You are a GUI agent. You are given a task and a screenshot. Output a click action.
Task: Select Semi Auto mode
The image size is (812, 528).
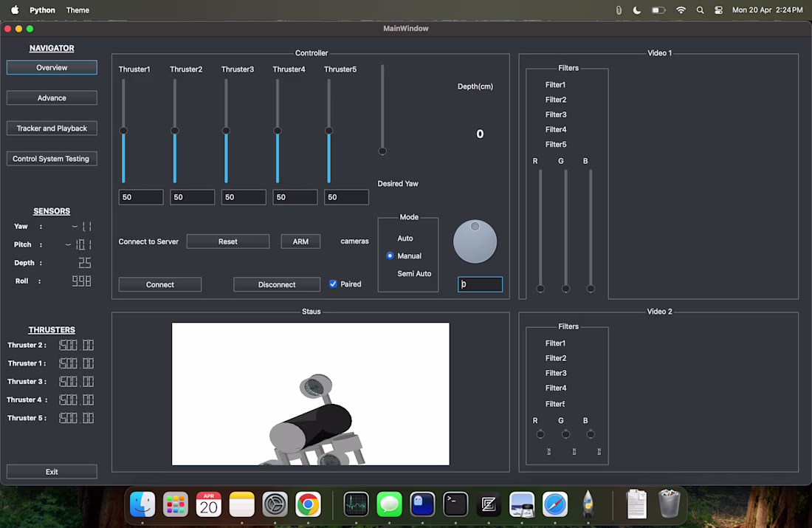click(x=413, y=274)
